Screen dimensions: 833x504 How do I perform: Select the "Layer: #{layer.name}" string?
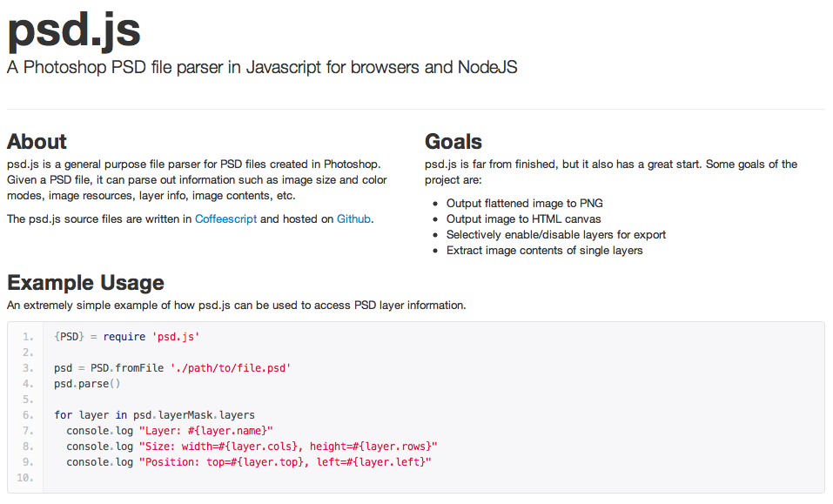pos(206,431)
